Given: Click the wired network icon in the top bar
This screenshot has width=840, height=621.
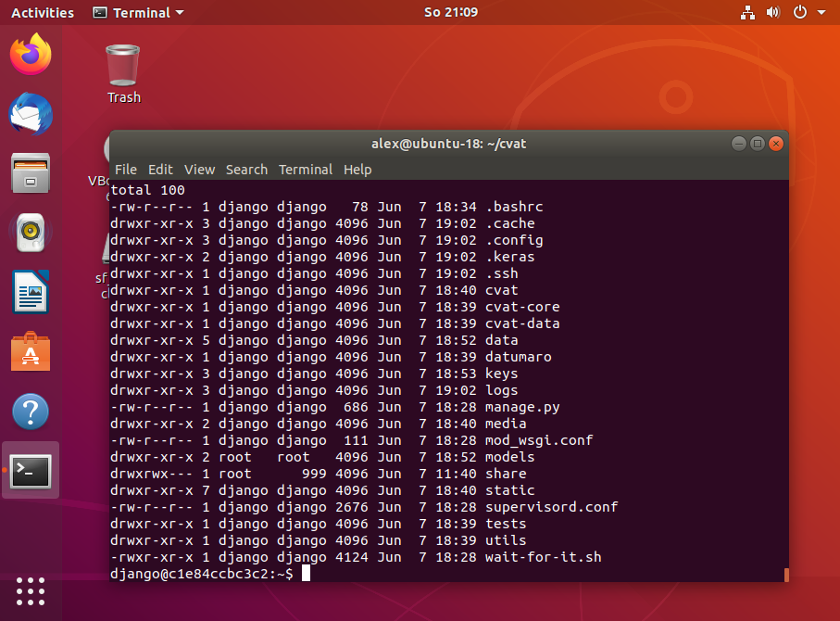Looking at the screenshot, I should point(747,12).
